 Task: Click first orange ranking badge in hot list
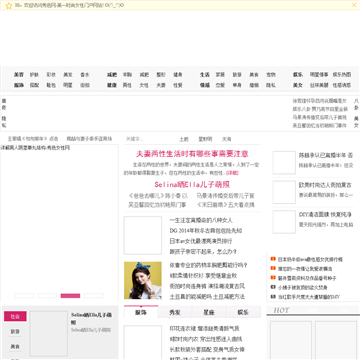[273, 259]
